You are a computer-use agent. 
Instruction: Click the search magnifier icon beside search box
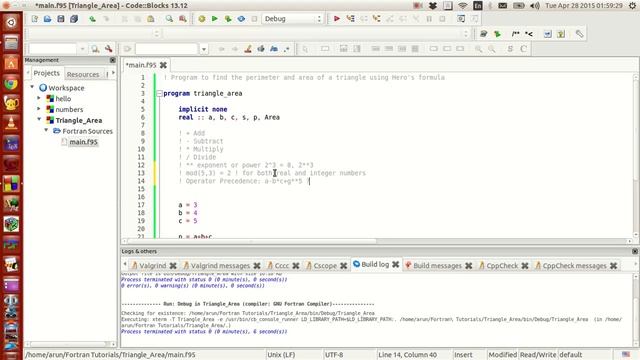click(95, 49)
